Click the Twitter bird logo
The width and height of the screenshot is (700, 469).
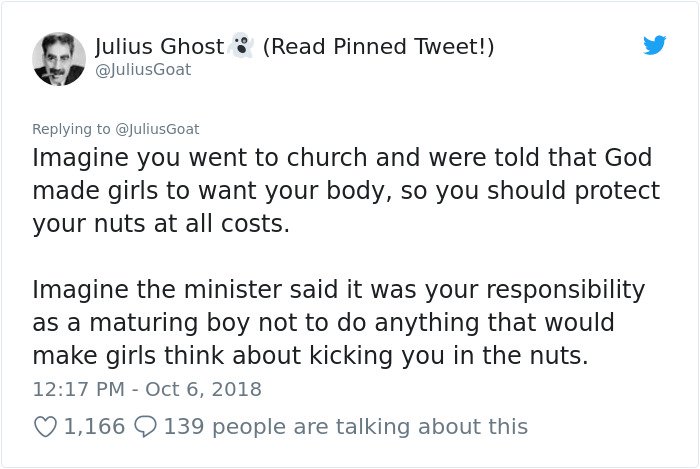coord(655,46)
